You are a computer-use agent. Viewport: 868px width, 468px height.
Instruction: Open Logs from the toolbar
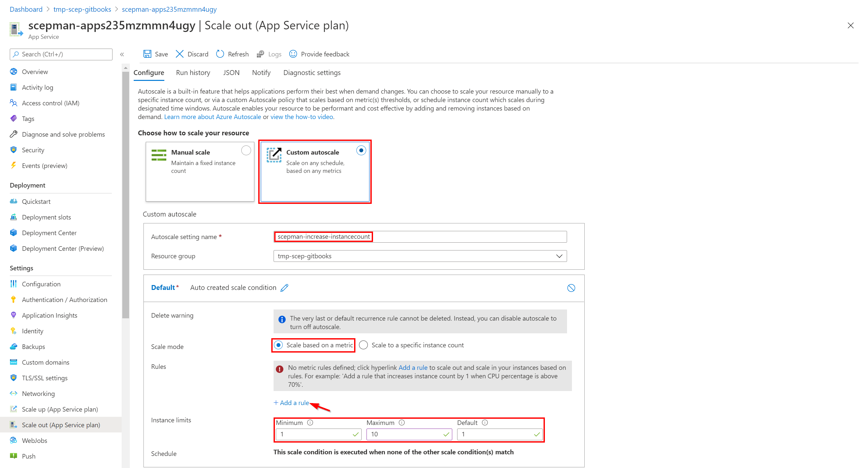pyautogui.click(x=269, y=54)
